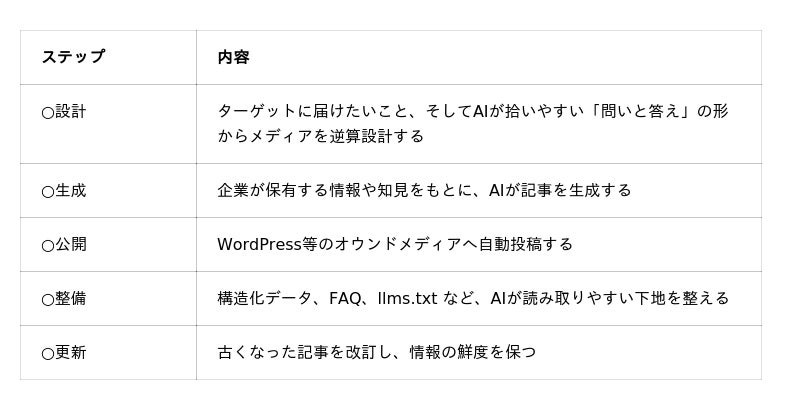The image size is (800, 410).
Task: Click the 内容 column header
Action: (x=233, y=57)
